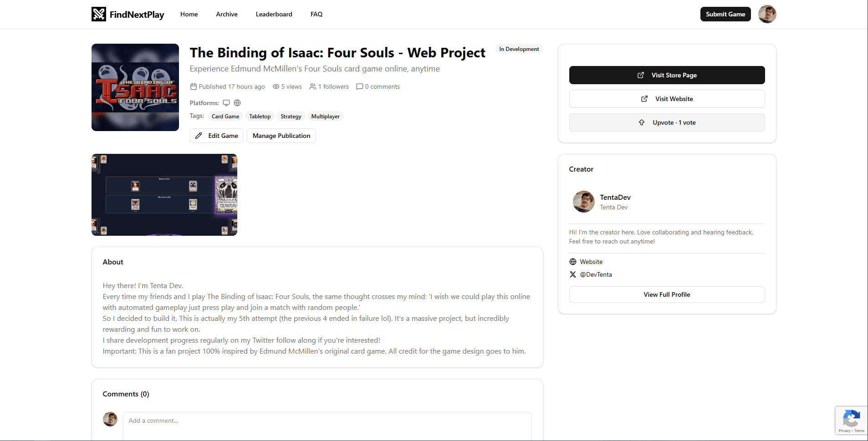Select the desktop platform monitor icon
Viewport: 868px width, 441px height.
[226, 103]
